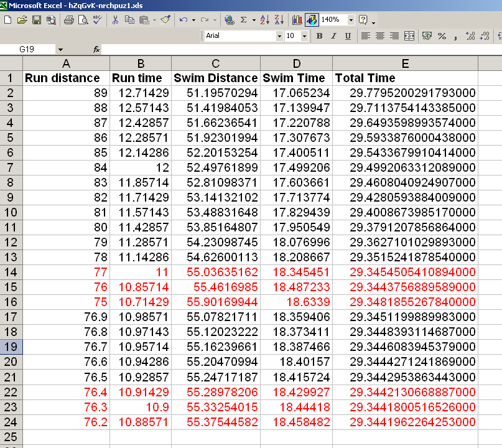Open the Chart Wizard
Screen dimensions: 502x448
pyautogui.click(x=297, y=20)
